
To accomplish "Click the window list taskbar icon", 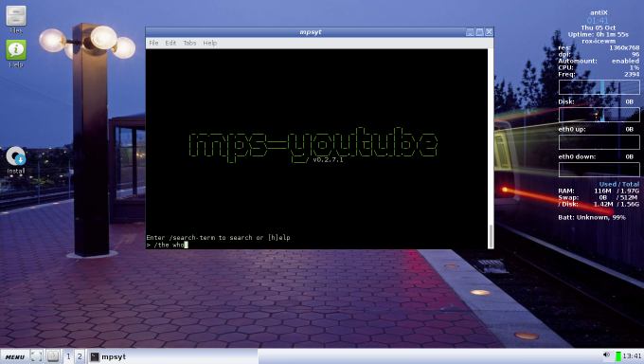I will (x=53, y=356).
